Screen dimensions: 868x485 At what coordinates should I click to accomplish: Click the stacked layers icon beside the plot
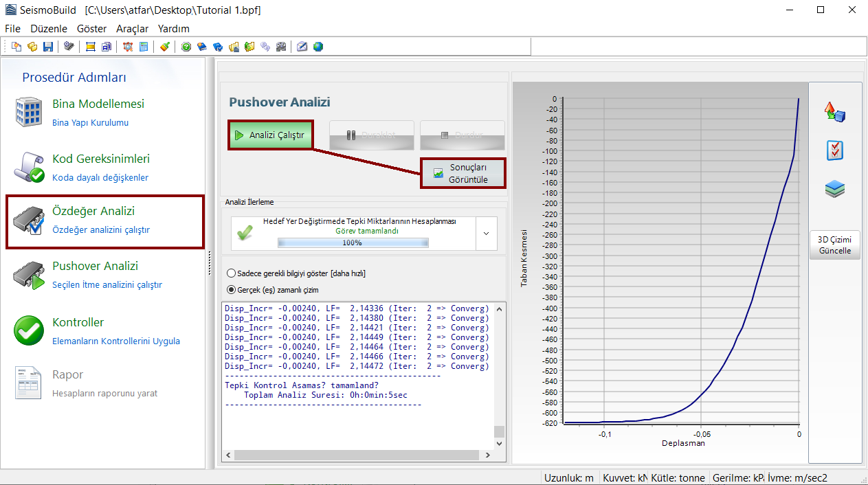(835, 190)
